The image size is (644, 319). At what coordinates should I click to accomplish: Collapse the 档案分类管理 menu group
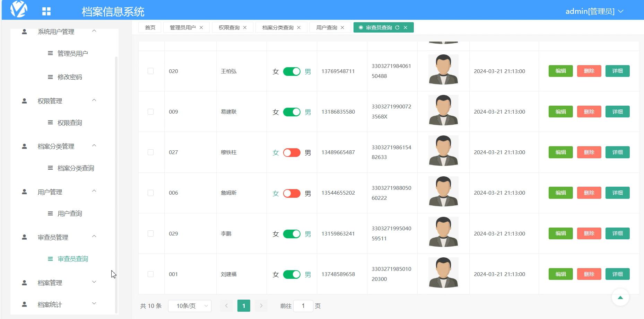coord(94,146)
